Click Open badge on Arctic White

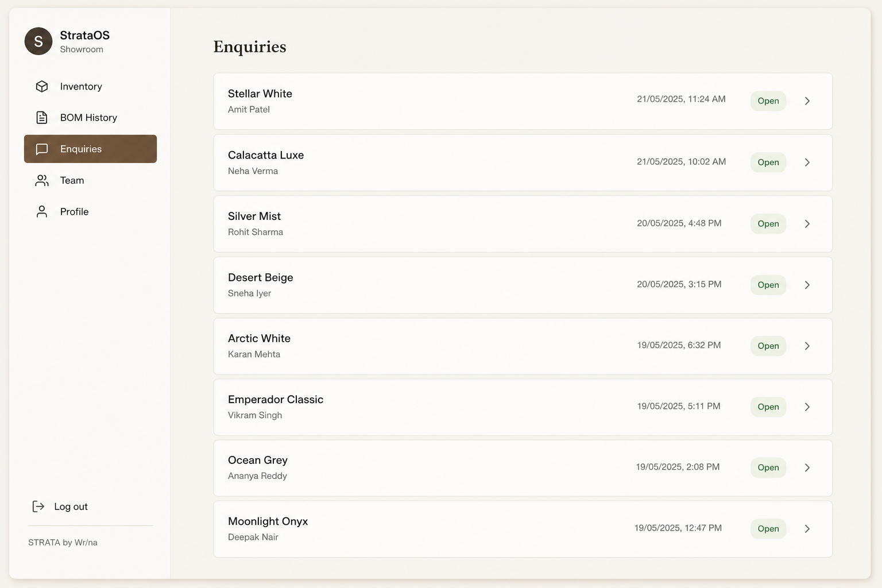[x=768, y=346]
